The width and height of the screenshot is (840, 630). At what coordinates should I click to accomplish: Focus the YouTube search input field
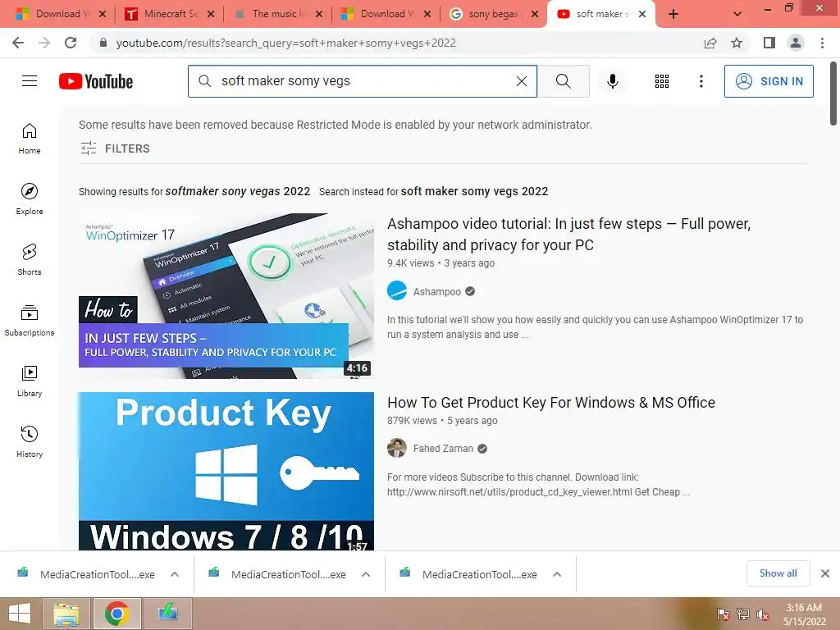[364, 81]
